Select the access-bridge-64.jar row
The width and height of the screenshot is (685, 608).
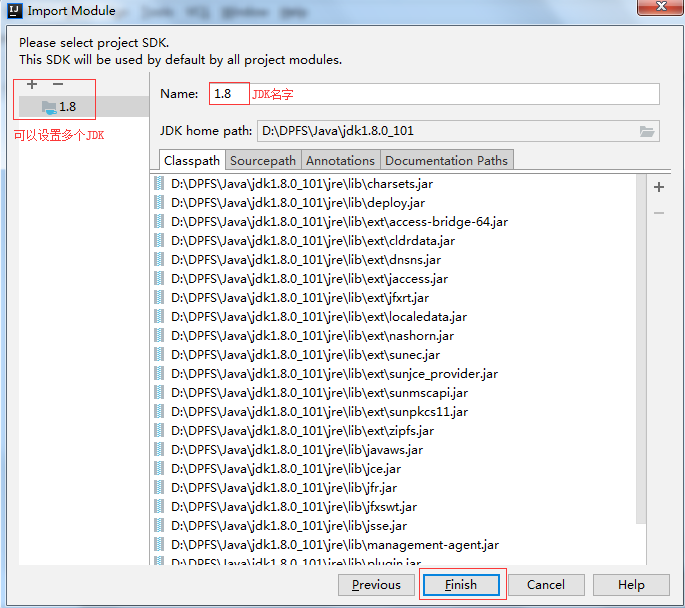coord(393,222)
